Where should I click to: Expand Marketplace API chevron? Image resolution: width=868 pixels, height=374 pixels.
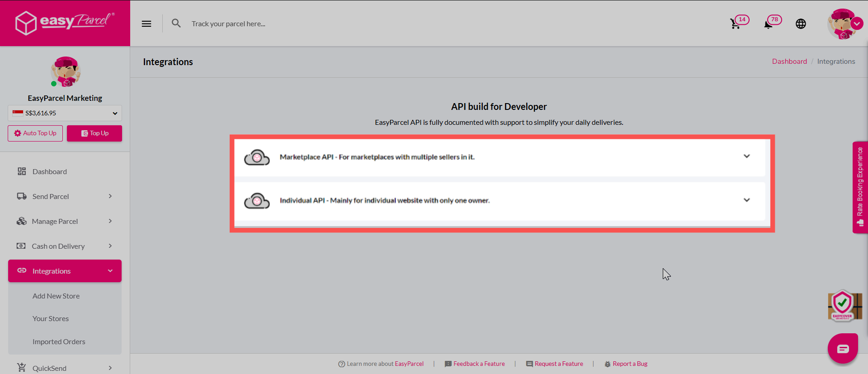746,156
